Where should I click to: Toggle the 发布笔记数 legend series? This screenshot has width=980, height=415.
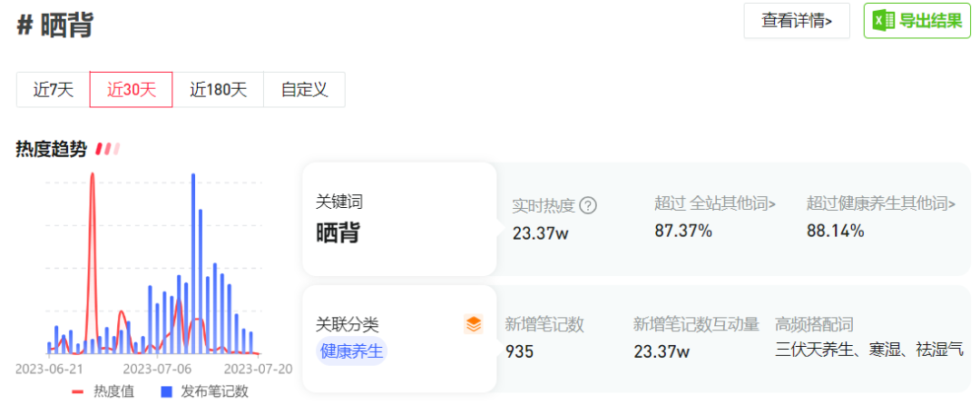pyautogui.click(x=204, y=391)
